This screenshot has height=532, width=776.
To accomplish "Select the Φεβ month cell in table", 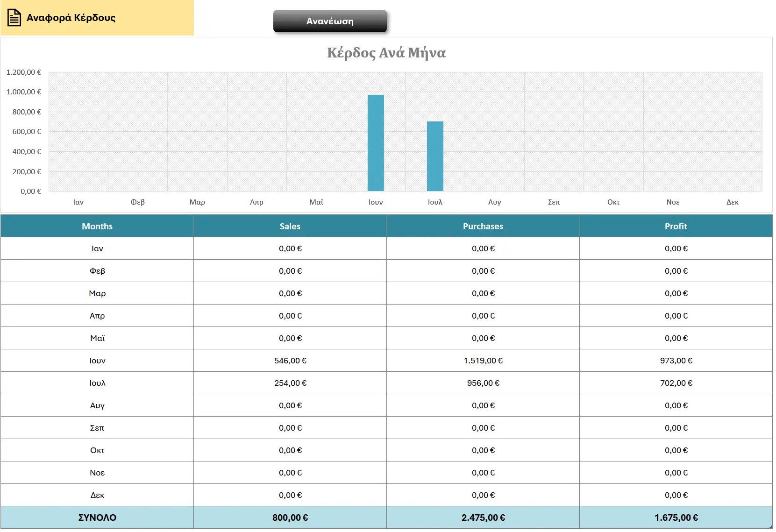I will pyautogui.click(x=97, y=271).
